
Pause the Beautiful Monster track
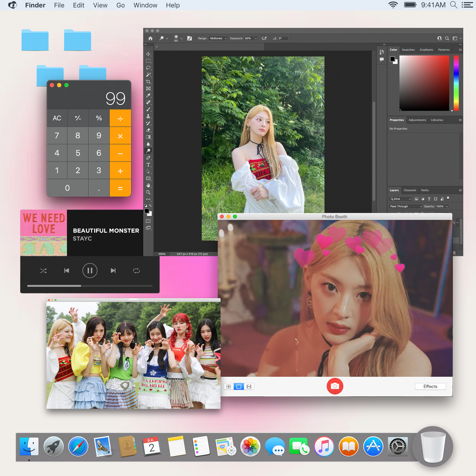[90, 271]
